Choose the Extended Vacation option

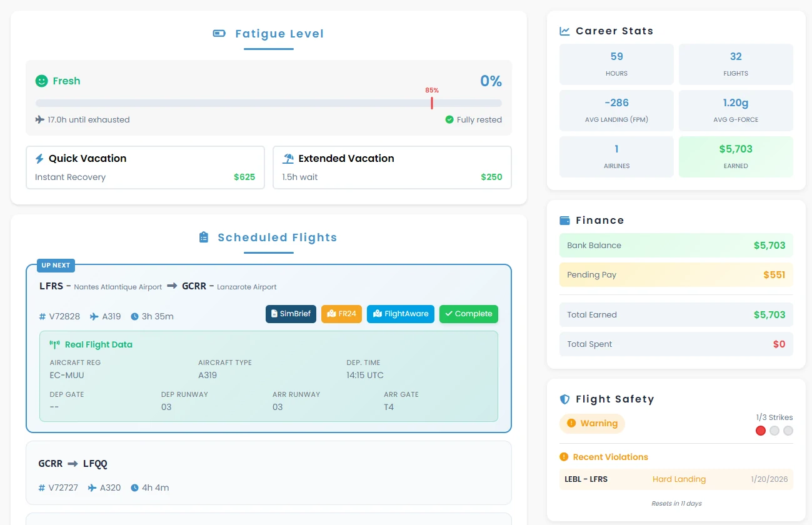pos(393,167)
